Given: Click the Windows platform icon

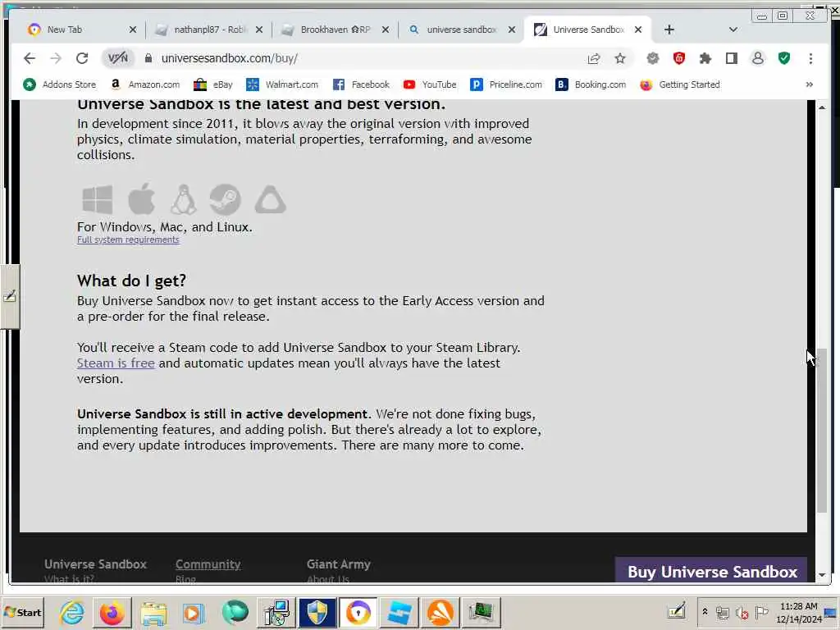Looking at the screenshot, I should point(98,199).
